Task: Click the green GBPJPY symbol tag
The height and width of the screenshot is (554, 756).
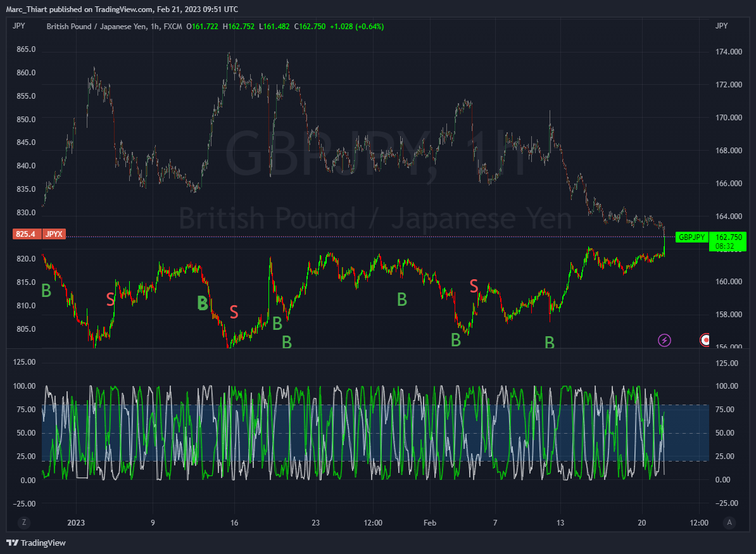Action: [x=692, y=237]
